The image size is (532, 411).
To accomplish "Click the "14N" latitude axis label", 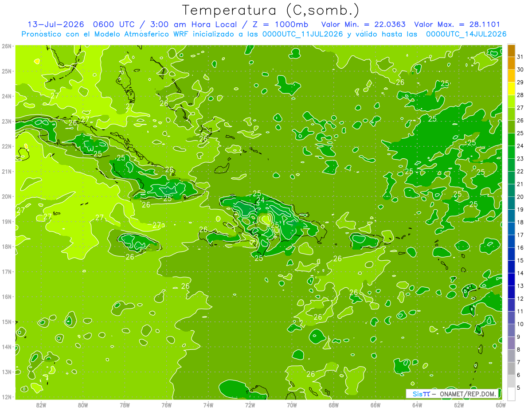I will click(7, 347).
